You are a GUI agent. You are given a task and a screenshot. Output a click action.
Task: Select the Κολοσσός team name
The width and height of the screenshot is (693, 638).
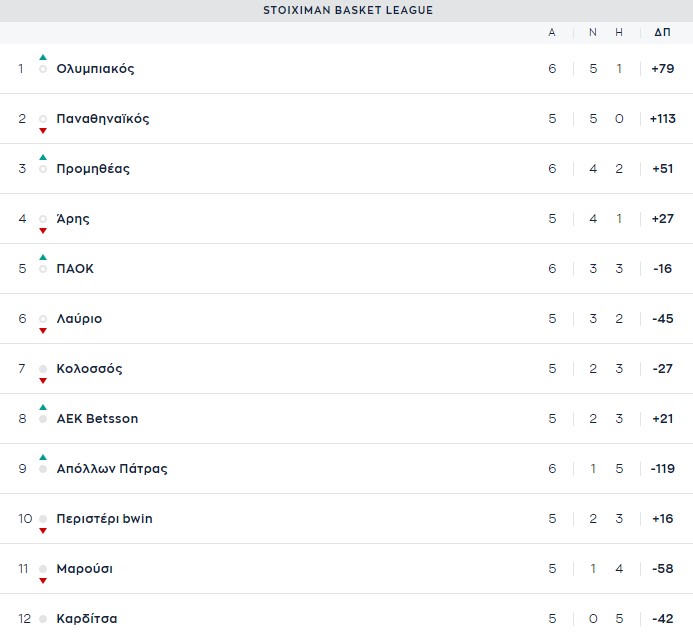point(89,368)
